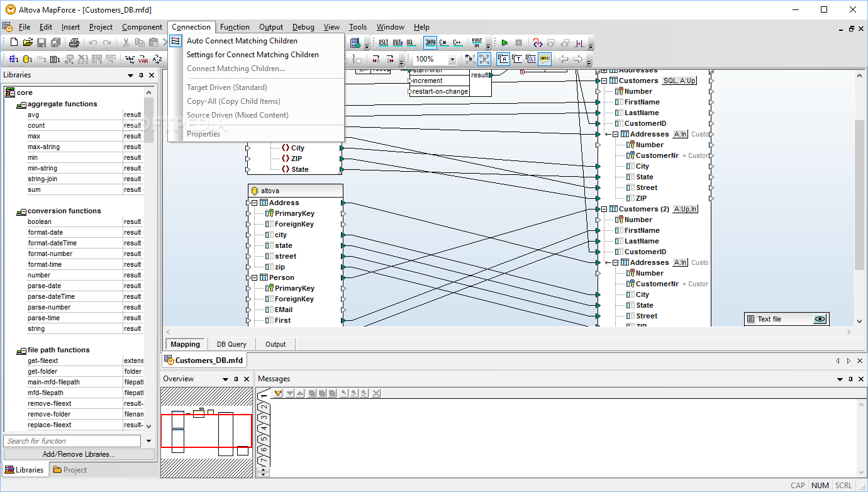Screen dimensions: 868x492
Task: Select the parse-dateTime function row
Action: (x=74, y=296)
